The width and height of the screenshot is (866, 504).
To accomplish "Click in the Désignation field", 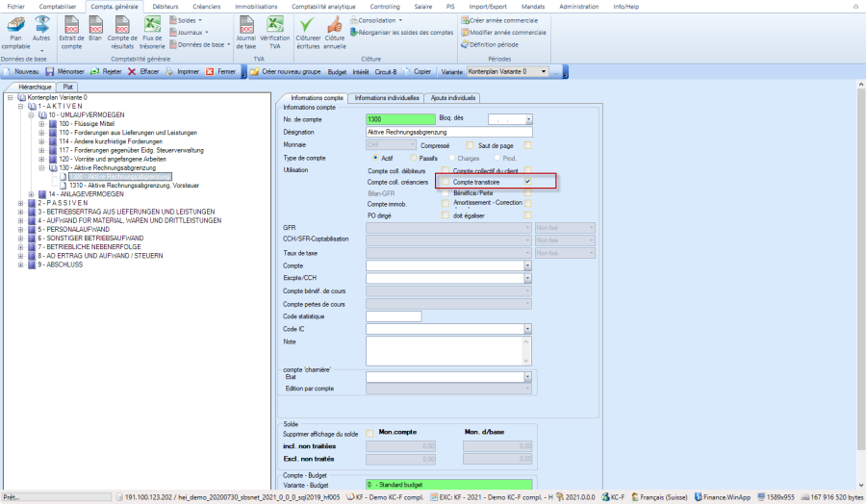I will click(x=449, y=132).
